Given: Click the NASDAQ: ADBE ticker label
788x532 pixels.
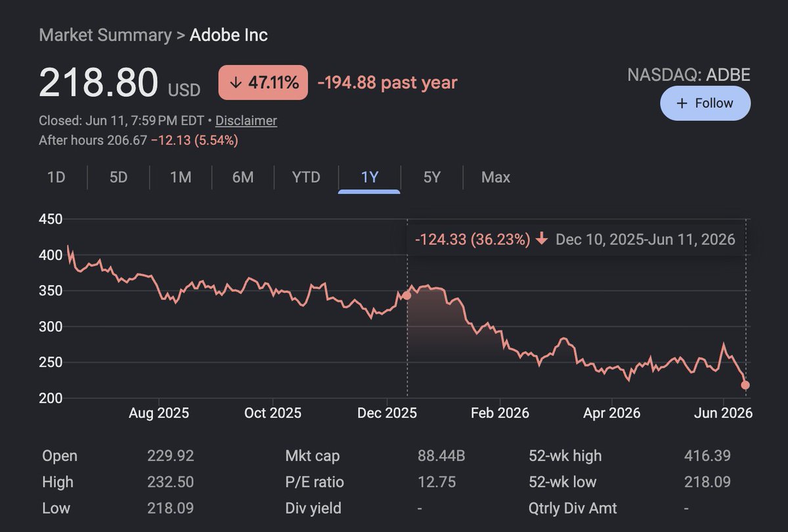Looking at the screenshot, I should [x=689, y=74].
